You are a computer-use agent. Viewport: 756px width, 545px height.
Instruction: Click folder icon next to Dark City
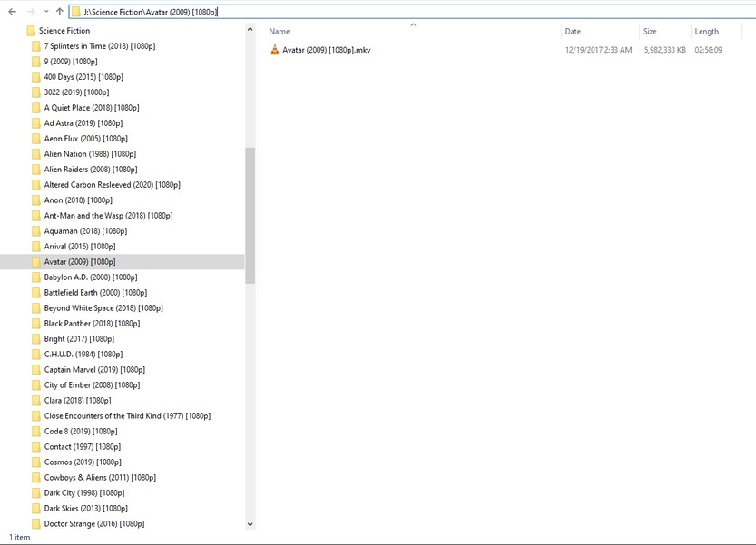coord(36,493)
